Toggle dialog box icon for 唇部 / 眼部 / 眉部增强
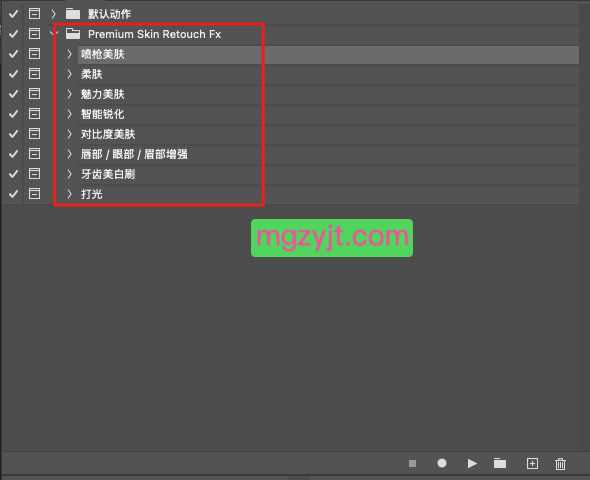The height and width of the screenshot is (480, 590). (x=34, y=153)
